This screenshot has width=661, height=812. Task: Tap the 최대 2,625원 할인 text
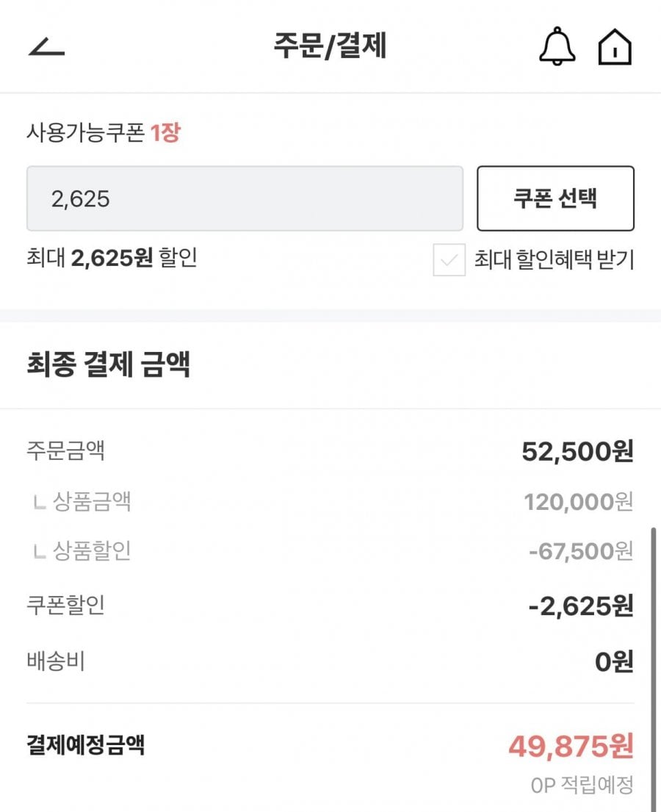(112, 258)
